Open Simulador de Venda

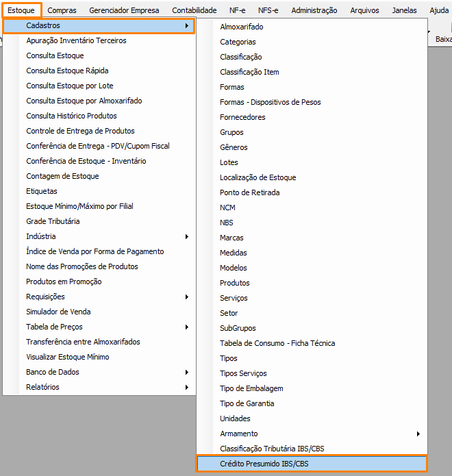point(99,312)
